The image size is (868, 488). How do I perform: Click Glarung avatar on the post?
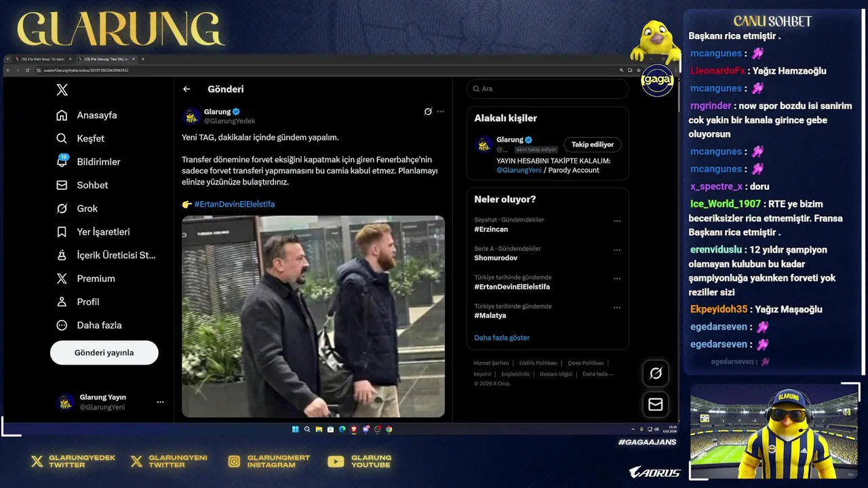coord(191,117)
